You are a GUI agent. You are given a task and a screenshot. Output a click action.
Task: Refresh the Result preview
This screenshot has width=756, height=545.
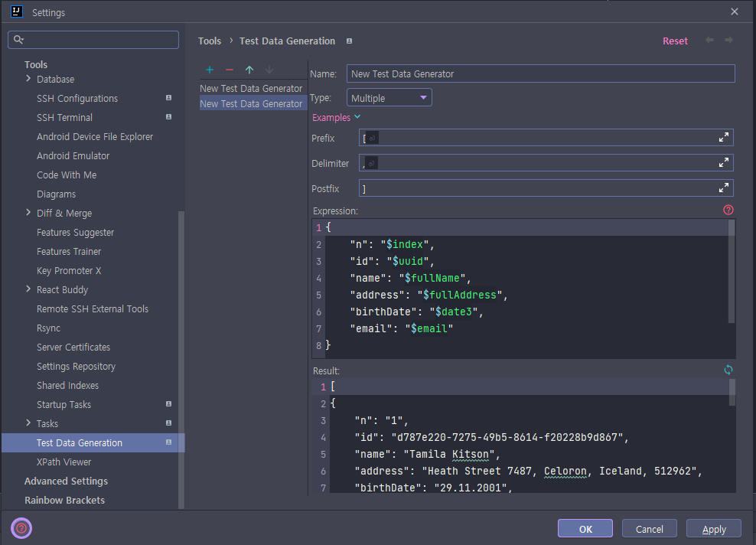point(728,370)
